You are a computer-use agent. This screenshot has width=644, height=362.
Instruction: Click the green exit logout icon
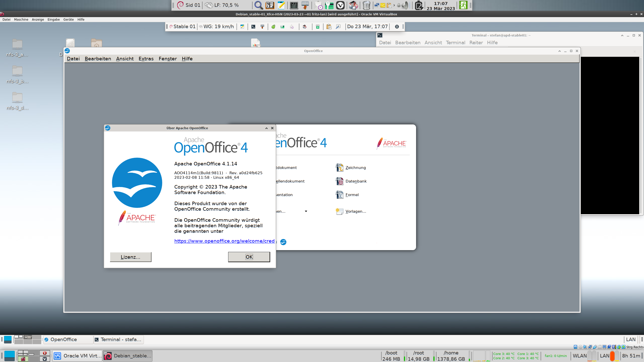[463, 5]
